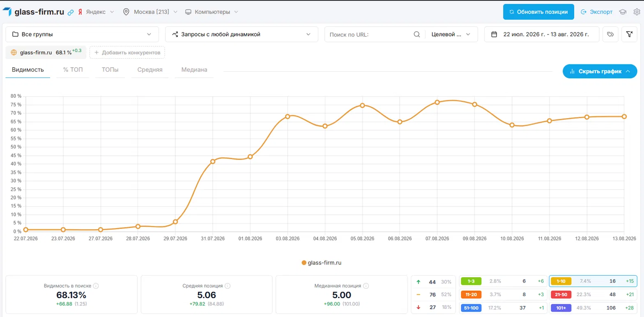644x317 pixels.
Task: Filter by the green 1-3 position badge
Action: coord(471,281)
